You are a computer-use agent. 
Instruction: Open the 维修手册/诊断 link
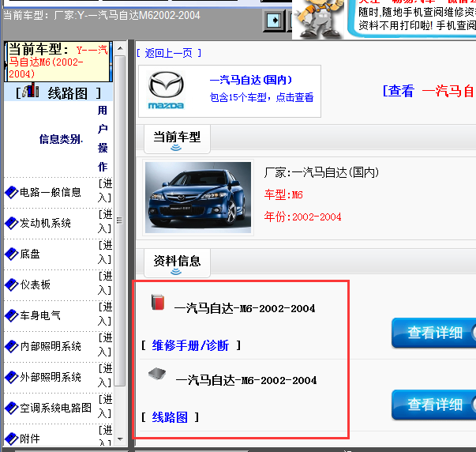[x=190, y=345]
